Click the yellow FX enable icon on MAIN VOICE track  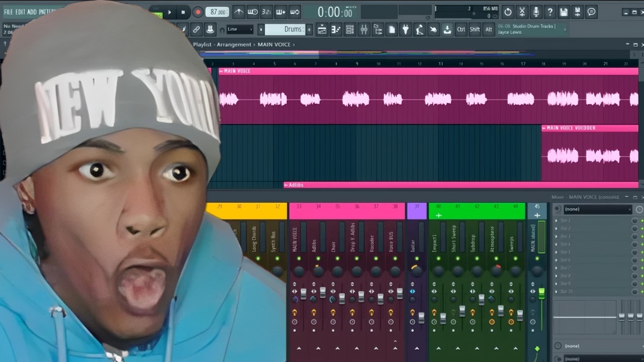294,313
